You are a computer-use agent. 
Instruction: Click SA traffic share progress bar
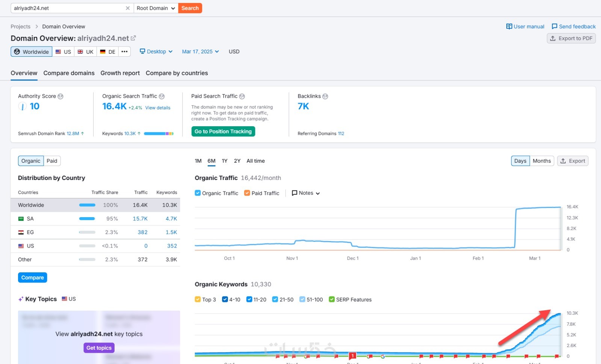pos(87,219)
